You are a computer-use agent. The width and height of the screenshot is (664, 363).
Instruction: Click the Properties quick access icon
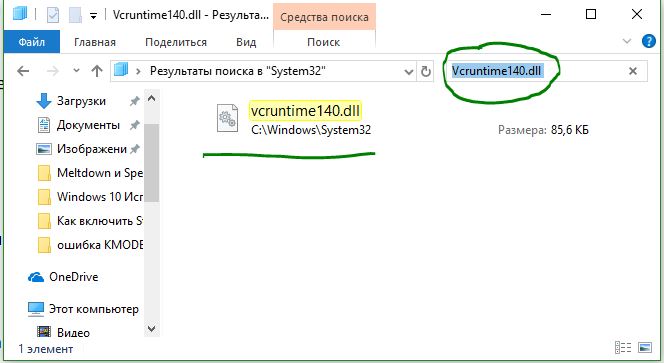point(53,15)
